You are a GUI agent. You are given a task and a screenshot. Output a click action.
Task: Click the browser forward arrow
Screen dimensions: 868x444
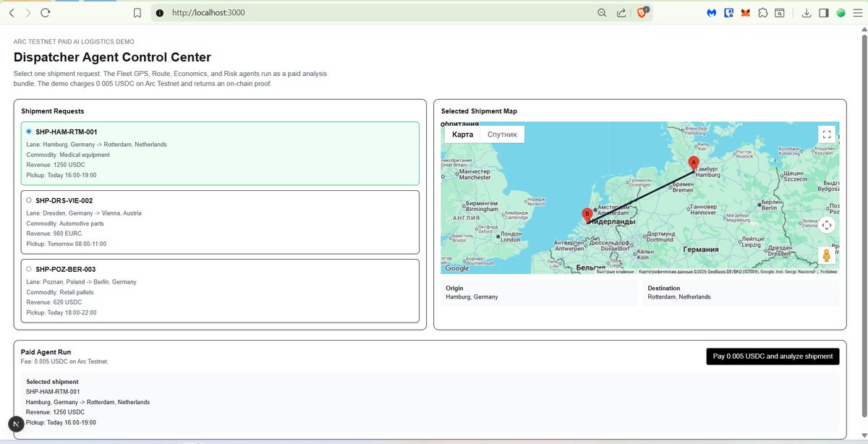point(28,12)
